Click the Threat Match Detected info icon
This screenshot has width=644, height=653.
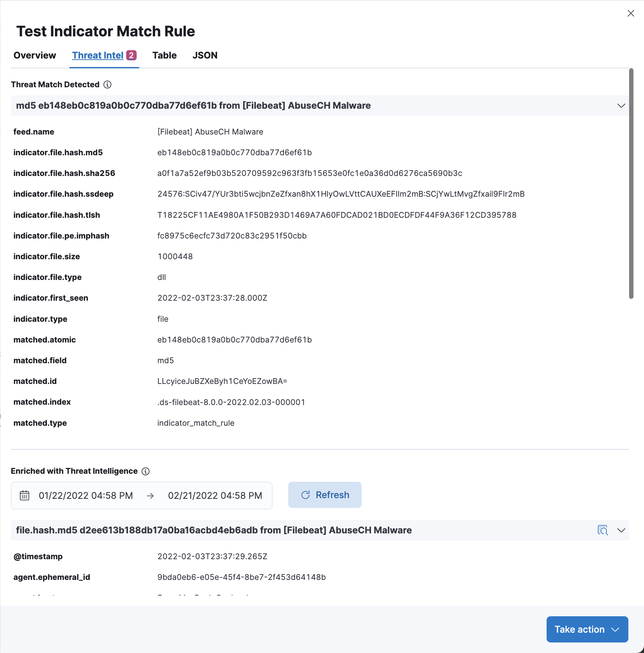tap(107, 85)
